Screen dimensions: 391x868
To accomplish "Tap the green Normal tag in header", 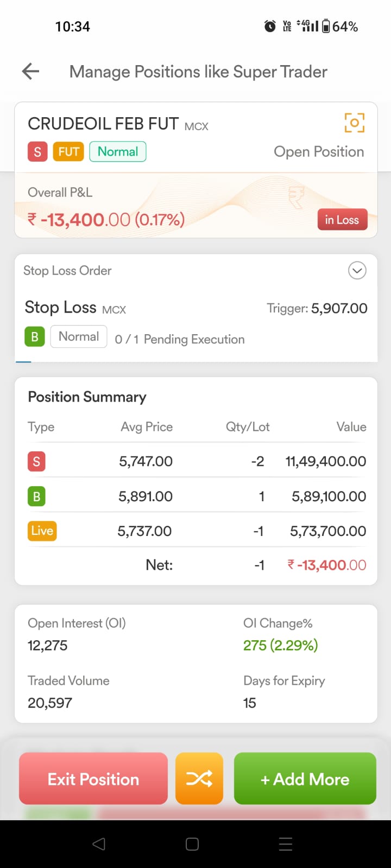I will pos(118,152).
